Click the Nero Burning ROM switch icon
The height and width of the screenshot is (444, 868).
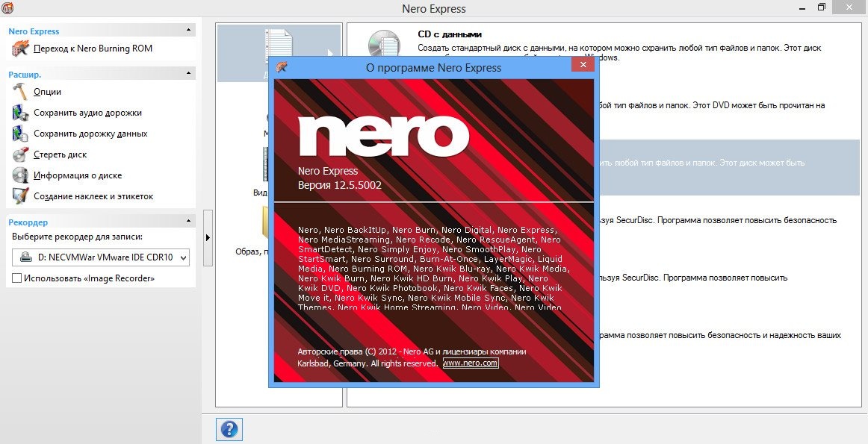pyautogui.click(x=21, y=49)
